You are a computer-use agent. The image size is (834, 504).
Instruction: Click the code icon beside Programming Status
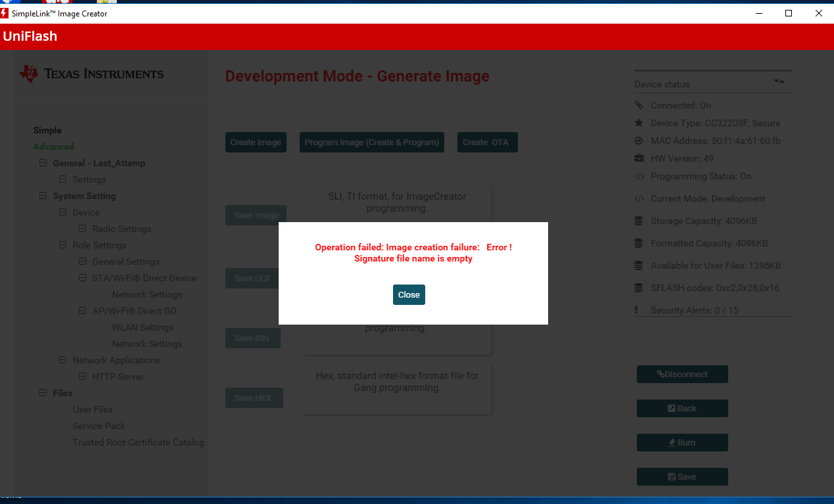(639, 176)
